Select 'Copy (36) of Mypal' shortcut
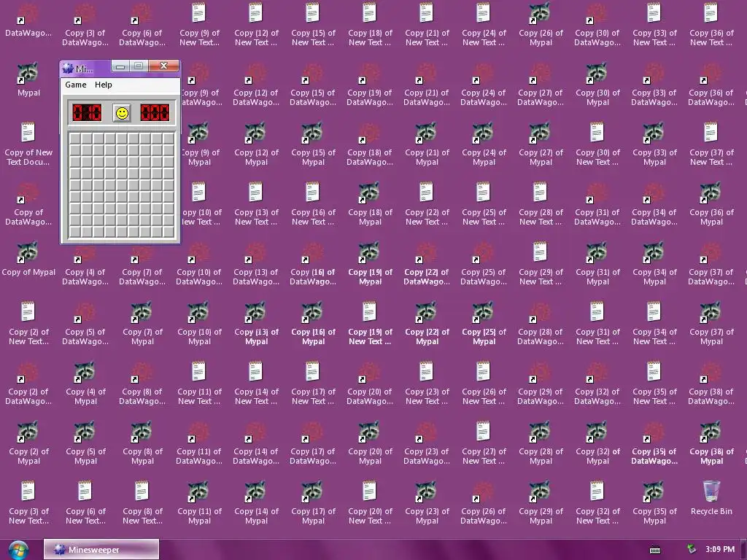The image size is (747, 560). [x=711, y=204]
